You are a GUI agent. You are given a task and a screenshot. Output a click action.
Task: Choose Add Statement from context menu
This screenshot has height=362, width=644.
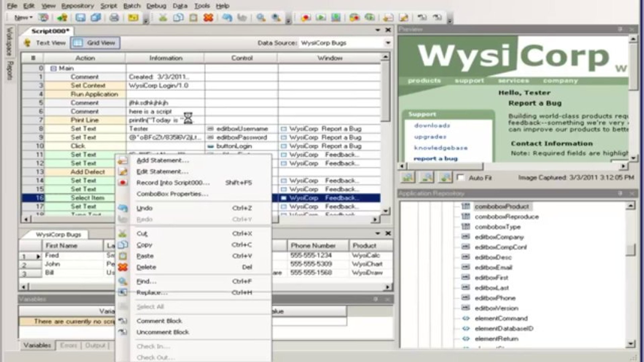pyautogui.click(x=162, y=161)
